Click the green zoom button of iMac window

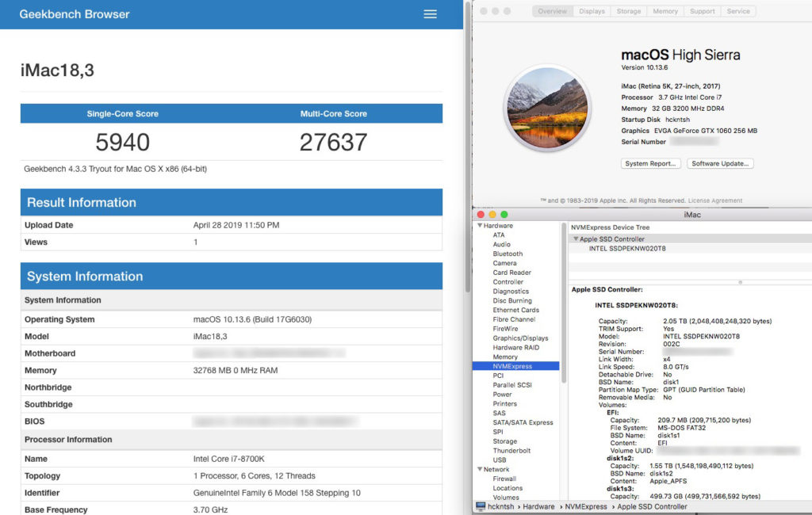(504, 214)
